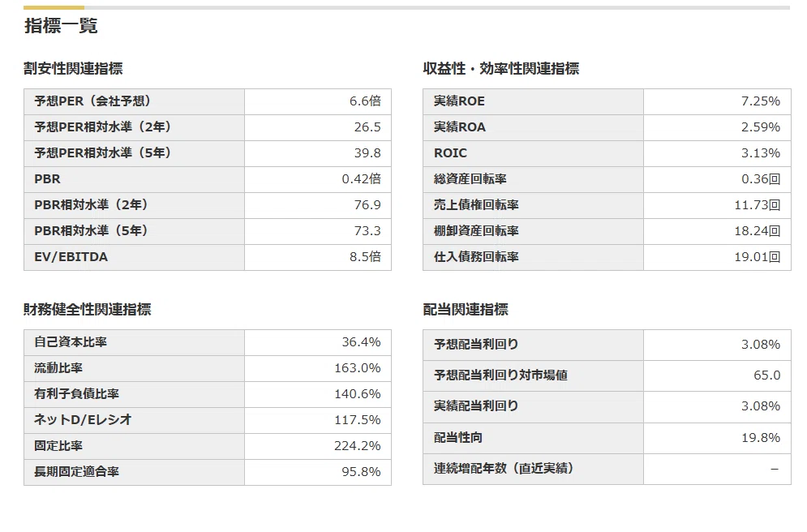
Task: Select the 予想配当利回り row label
Action: [x=533, y=345]
